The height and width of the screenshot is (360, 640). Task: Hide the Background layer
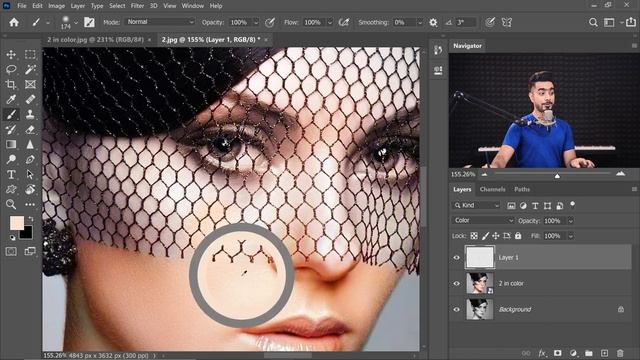[456, 309]
